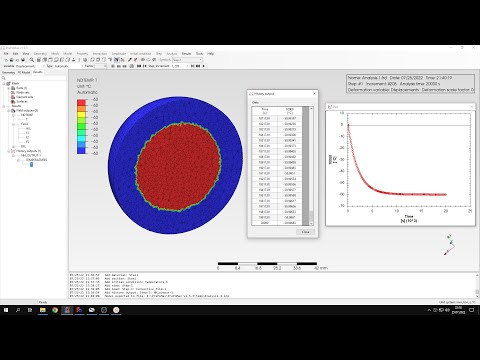This screenshot has height=360, width=480.
Task: Collapse the NDTEMP tree node
Action: 14,115
